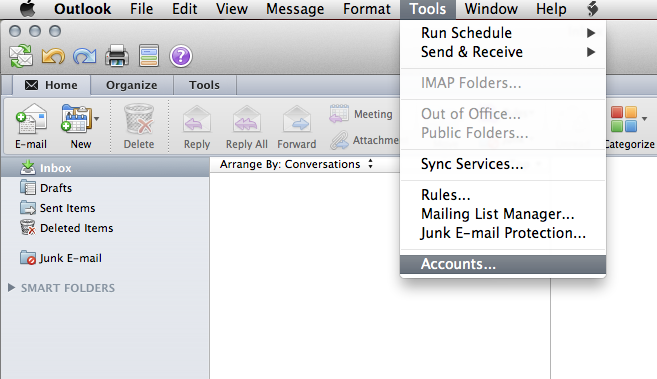Image resolution: width=657 pixels, height=379 pixels.
Task: Open the Outlook application menu
Action: [83, 9]
